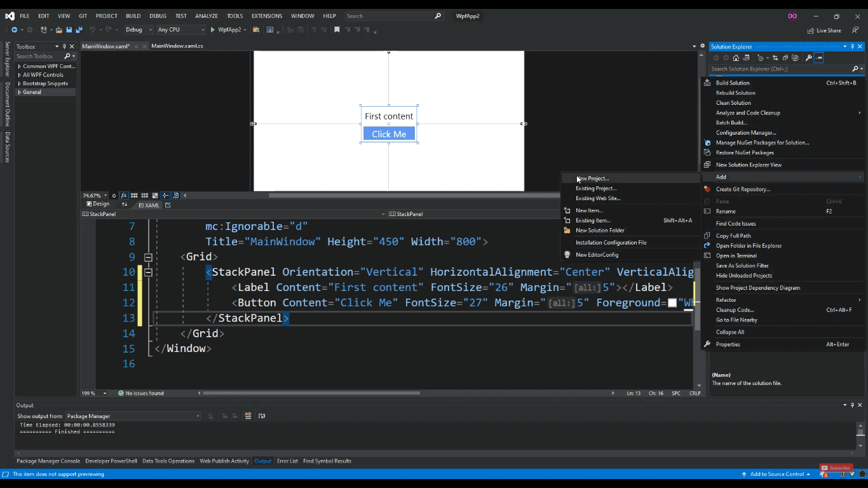Screen dimensions: 868x488
Task: Click Collapse All icon in Solution Explorer toolbar
Action: (785, 58)
